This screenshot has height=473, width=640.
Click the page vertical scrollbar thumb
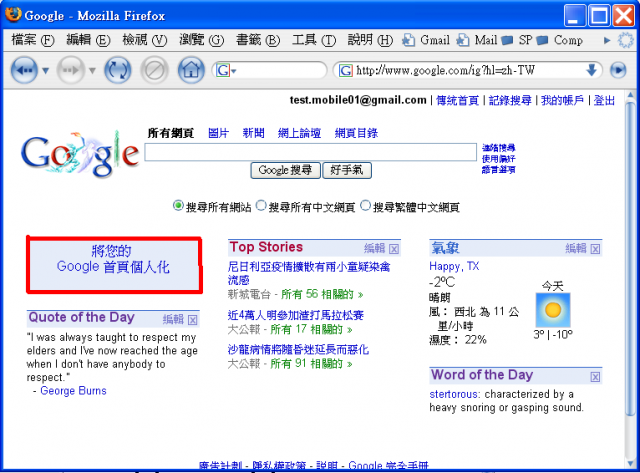pyautogui.click(x=631, y=259)
